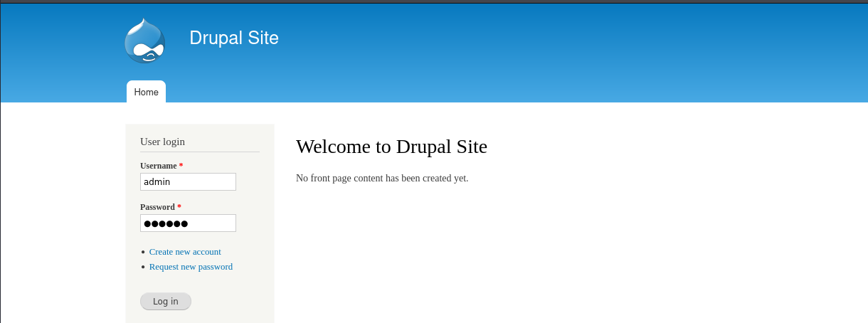Focus the Password input field
The height and width of the screenshot is (323, 868).
point(188,223)
